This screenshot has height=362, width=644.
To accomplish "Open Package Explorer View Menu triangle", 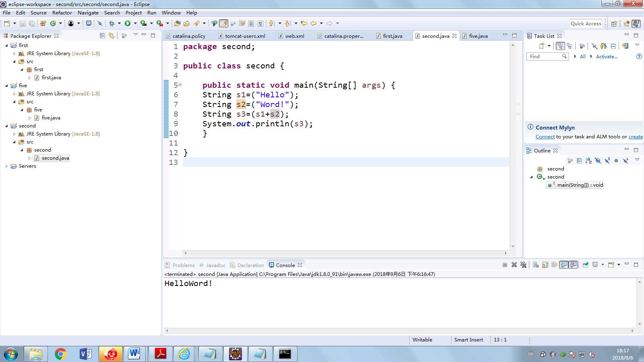I will (x=135, y=35).
